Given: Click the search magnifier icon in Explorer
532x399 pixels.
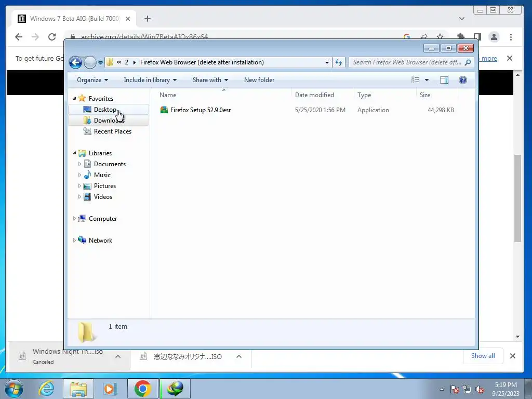Looking at the screenshot, I should point(468,62).
